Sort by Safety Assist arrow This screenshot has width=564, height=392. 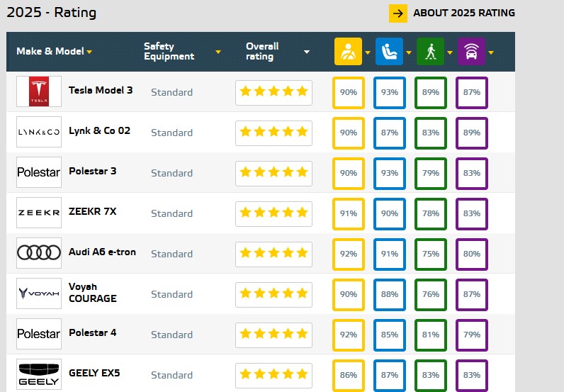click(x=491, y=52)
